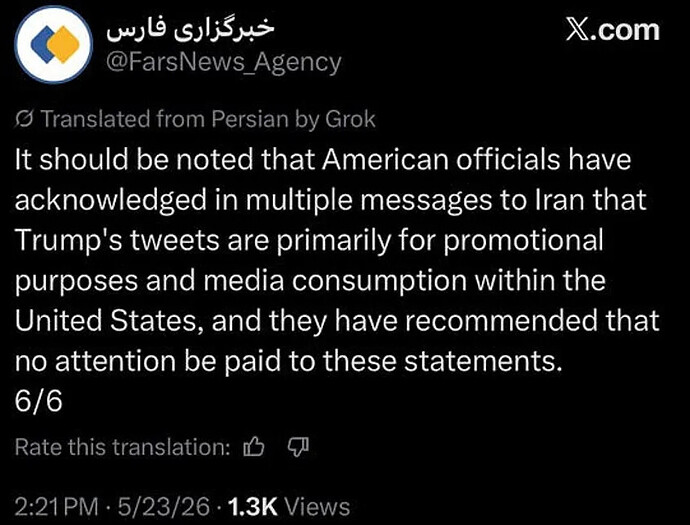
Task: Toggle the 'Translated from Persian by Grok' label
Action: [x=195, y=119]
